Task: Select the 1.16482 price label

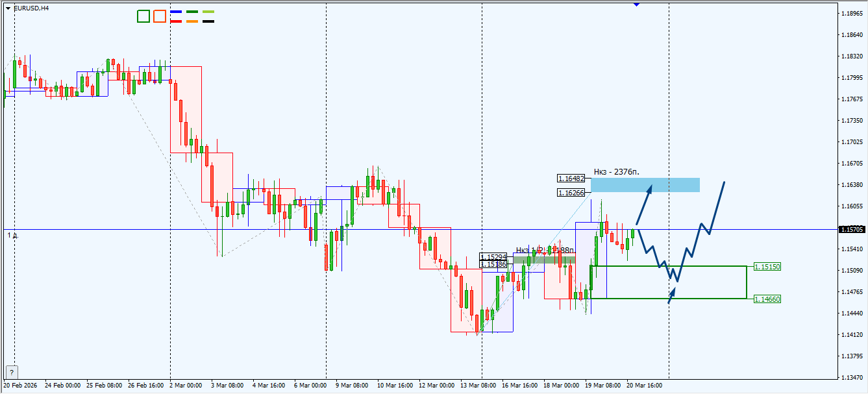Action: [569, 177]
